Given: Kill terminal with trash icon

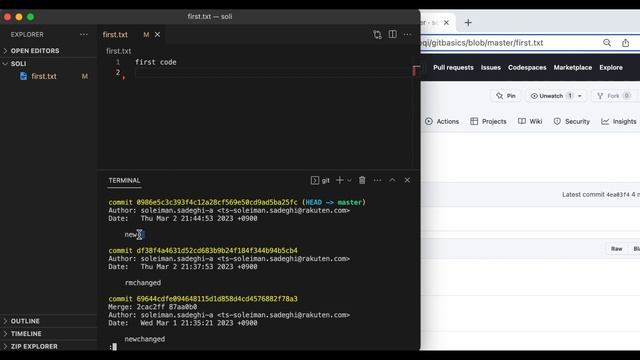Looking at the screenshot, I should (362, 180).
